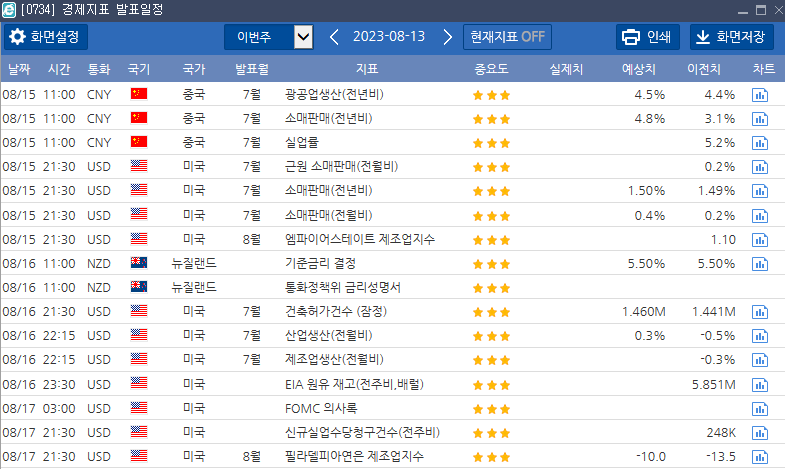
Task: Click previous value -13.5
Action: point(721,457)
